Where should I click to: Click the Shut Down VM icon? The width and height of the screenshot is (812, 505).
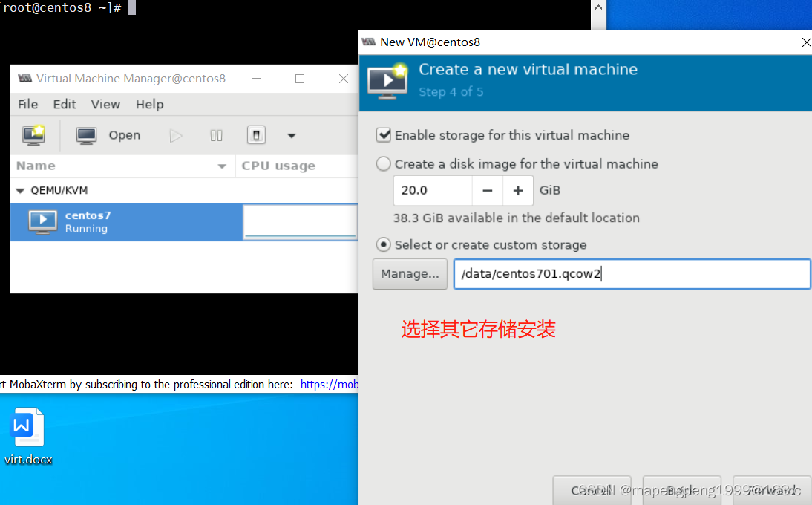256,135
